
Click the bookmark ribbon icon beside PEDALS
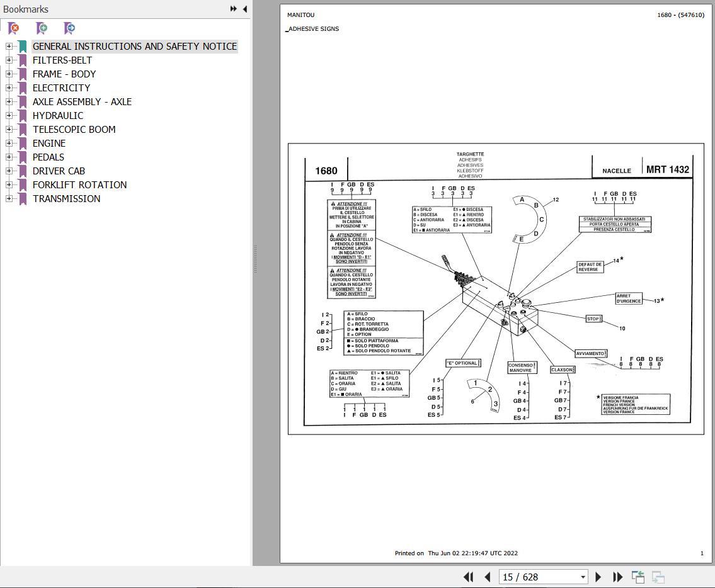(x=22, y=157)
